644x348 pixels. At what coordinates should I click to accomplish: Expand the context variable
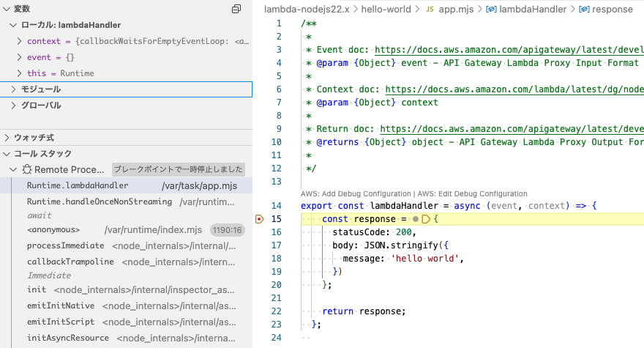tap(19, 41)
